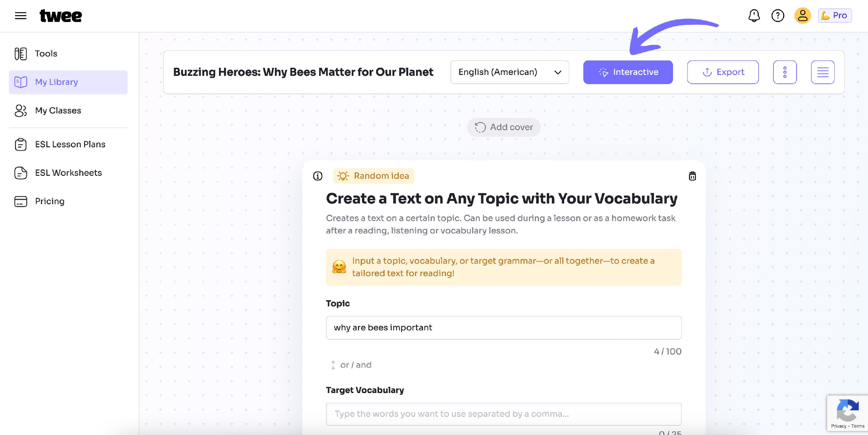Screen dimensions: 868x435
Task: Expand the English (American) language dropdown
Action: pyautogui.click(x=510, y=72)
